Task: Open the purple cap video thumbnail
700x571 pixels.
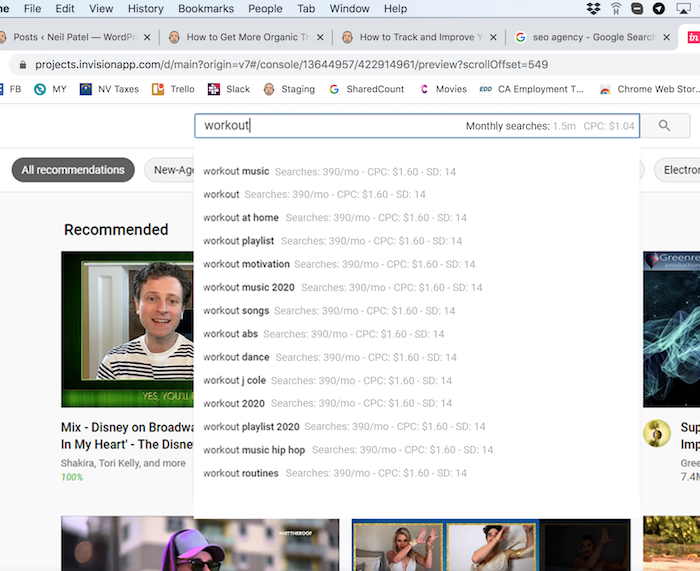Action: [200, 545]
